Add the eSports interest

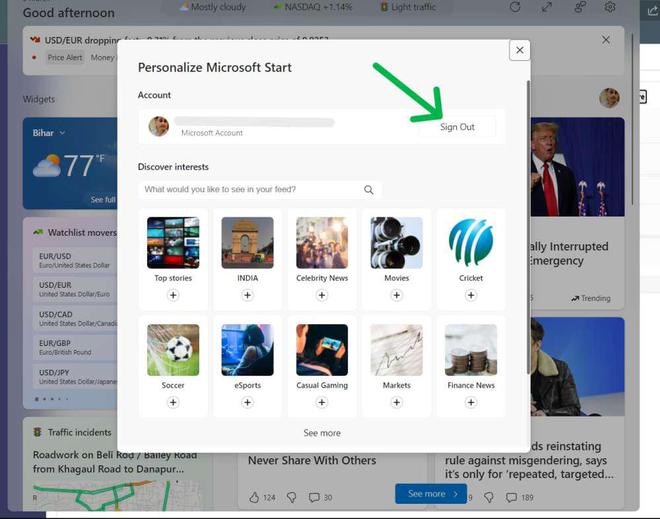coord(248,402)
